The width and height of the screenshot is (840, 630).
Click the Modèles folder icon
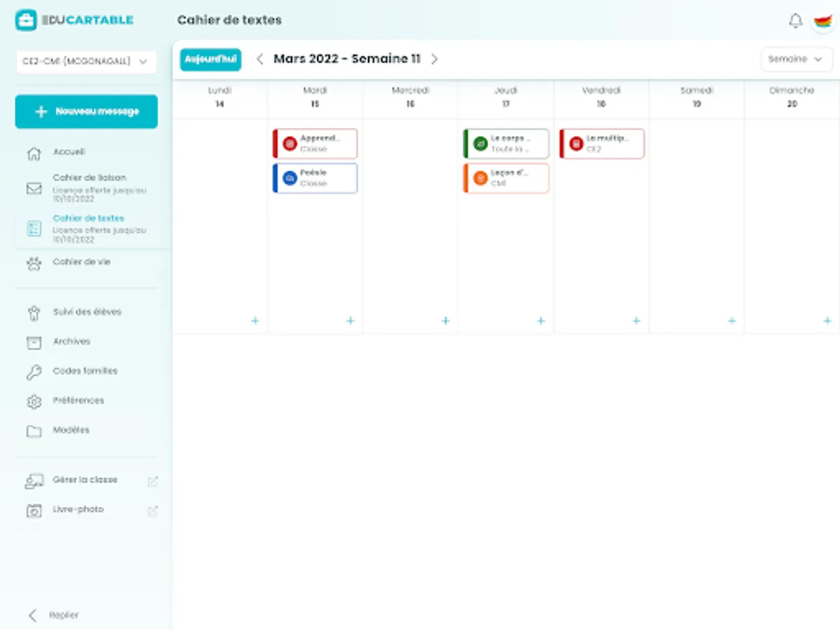coord(34,431)
